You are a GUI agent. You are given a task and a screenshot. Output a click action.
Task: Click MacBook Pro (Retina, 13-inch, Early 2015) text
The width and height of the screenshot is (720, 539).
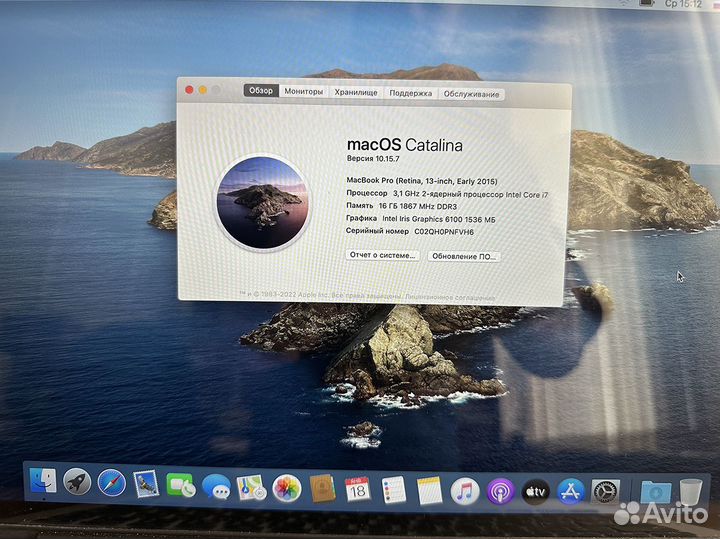(x=422, y=181)
